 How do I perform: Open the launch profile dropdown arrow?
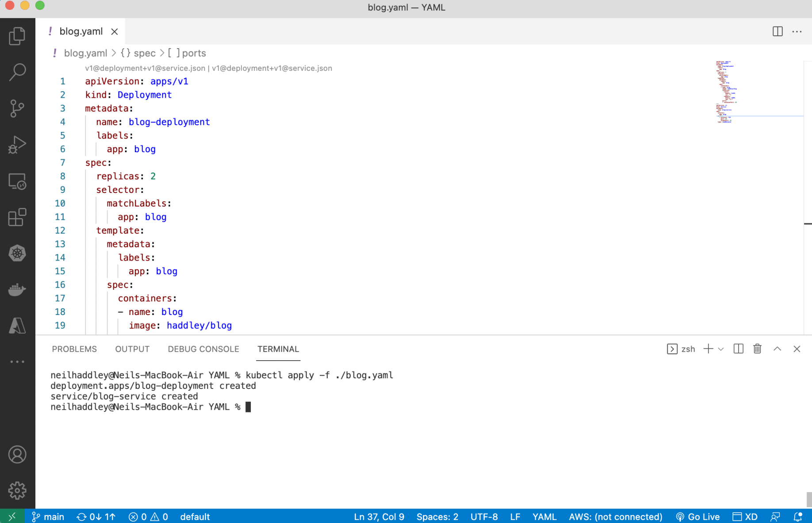coord(721,349)
